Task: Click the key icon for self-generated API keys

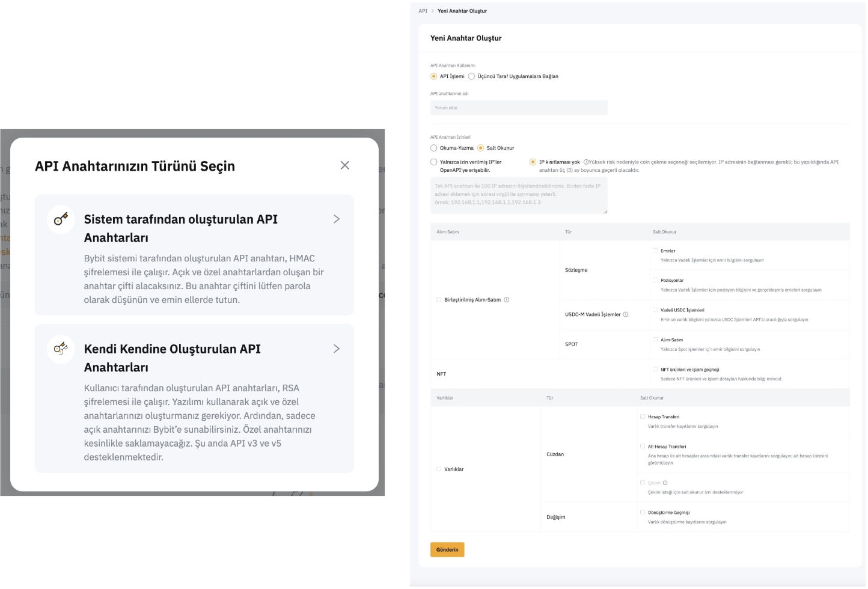Action: pos(61,349)
